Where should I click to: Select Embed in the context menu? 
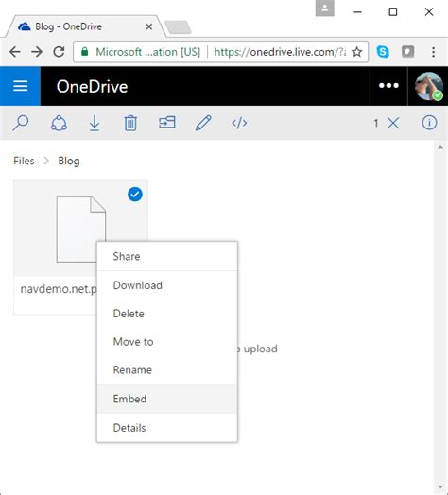(x=167, y=399)
